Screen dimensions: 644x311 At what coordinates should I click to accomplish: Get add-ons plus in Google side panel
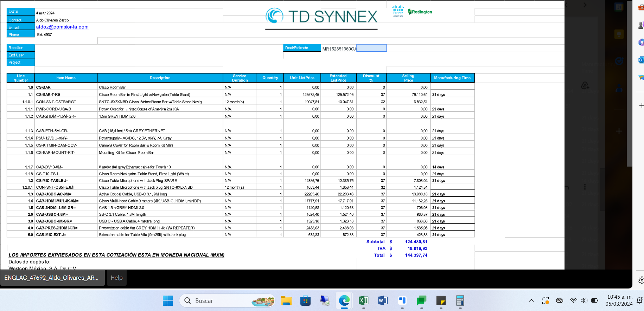(619, 131)
